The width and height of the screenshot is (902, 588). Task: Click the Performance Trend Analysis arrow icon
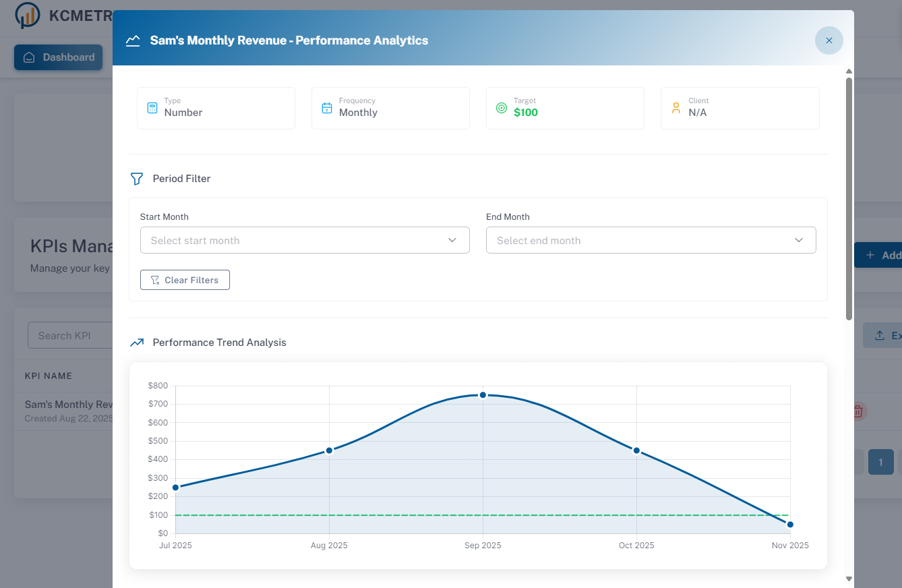137,342
